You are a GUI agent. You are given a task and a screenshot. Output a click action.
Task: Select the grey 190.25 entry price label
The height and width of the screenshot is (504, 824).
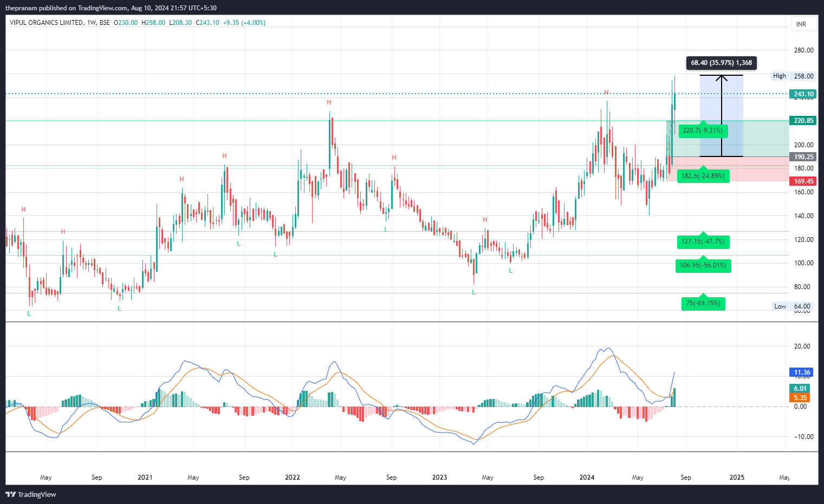point(803,157)
